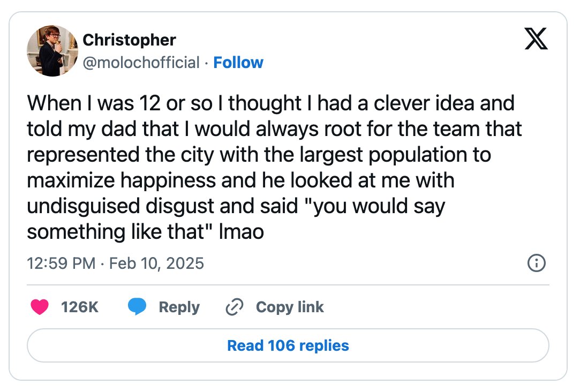
Task: Open the Read 106 replies button
Action: [288, 345]
